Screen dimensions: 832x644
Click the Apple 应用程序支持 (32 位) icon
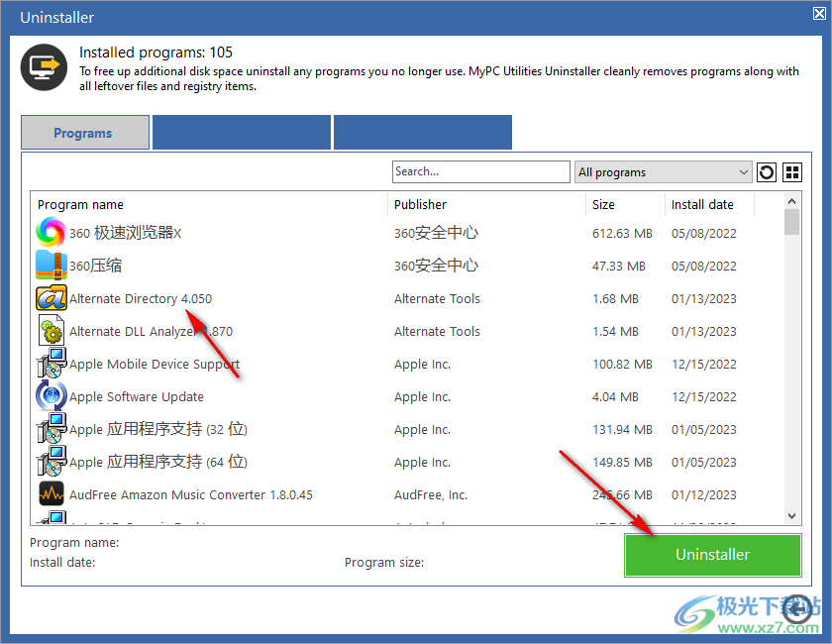pyautogui.click(x=51, y=428)
